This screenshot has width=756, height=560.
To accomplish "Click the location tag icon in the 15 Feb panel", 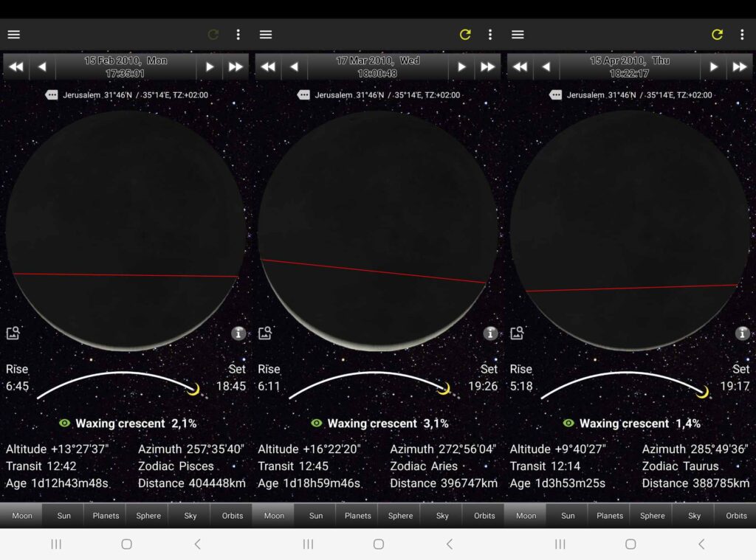I will [x=52, y=95].
